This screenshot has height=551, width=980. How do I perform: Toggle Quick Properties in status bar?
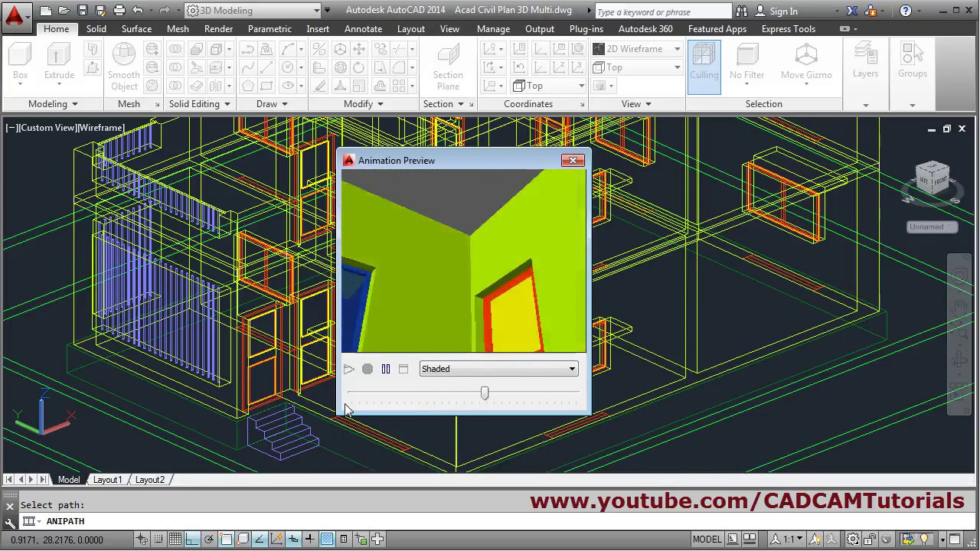tap(343, 540)
